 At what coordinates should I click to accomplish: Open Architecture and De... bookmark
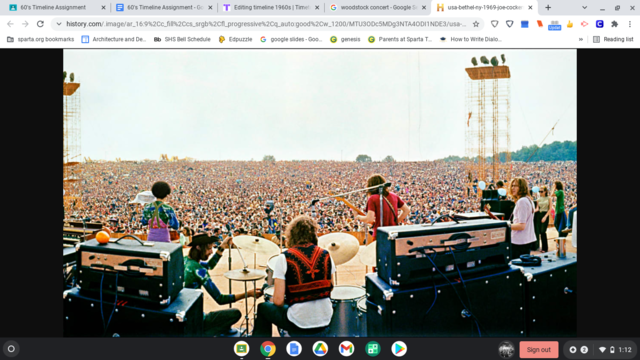[x=113, y=39]
